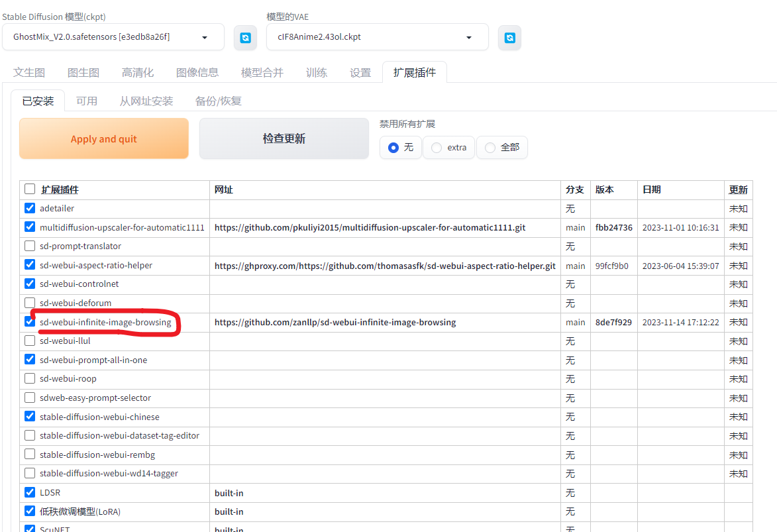Screen dimensions: 777x532
Task: Click the 更新 column header
Action: point(739,190)
